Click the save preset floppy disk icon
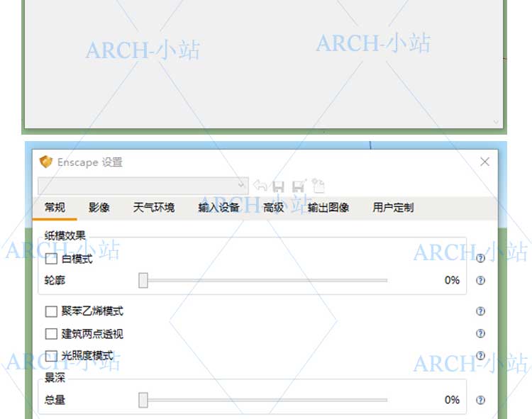 (x=279, y=186)
